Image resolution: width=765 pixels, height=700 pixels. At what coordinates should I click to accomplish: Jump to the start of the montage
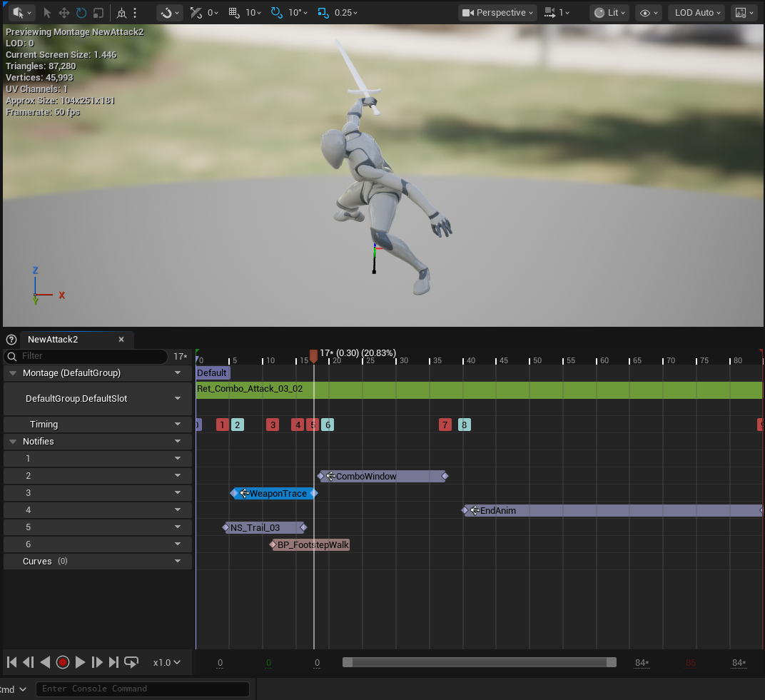(x=12, y=662)
